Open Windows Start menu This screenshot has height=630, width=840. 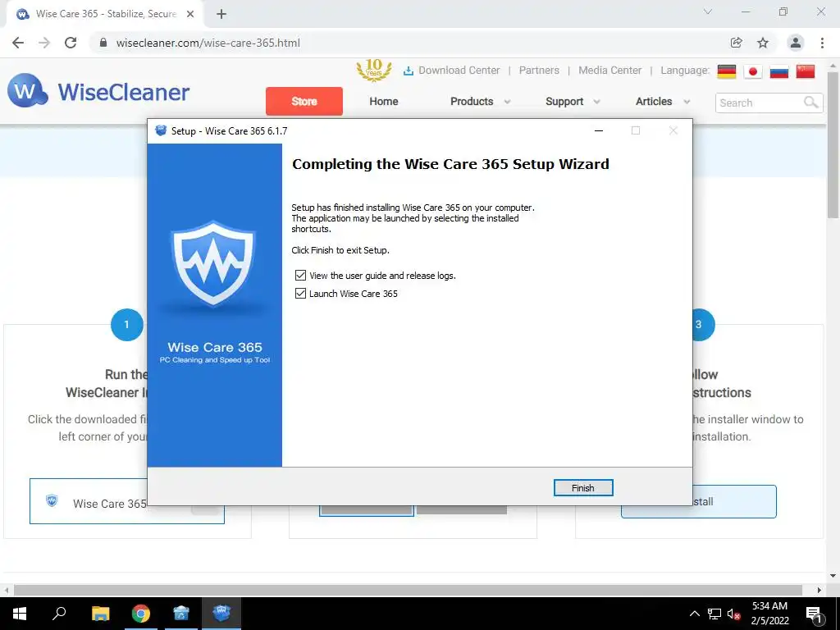20,614
